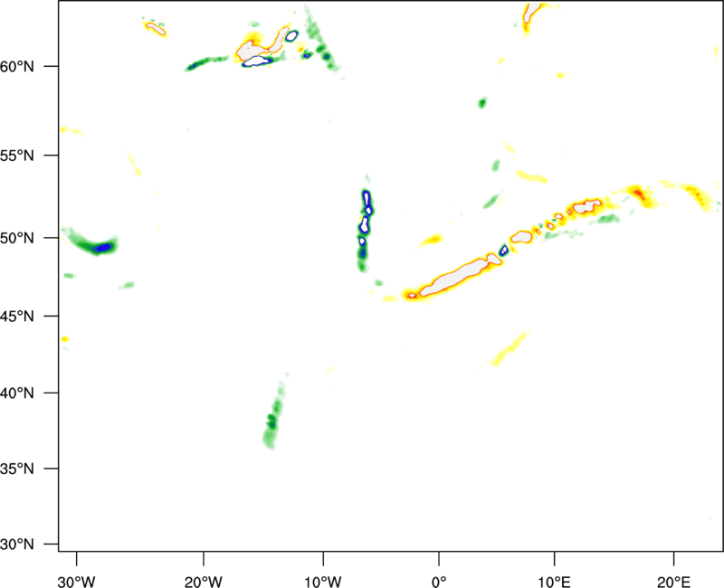This screenshot has height=588, width=724.
Task: Pick the 20°E longitude label
Action: 673,582
